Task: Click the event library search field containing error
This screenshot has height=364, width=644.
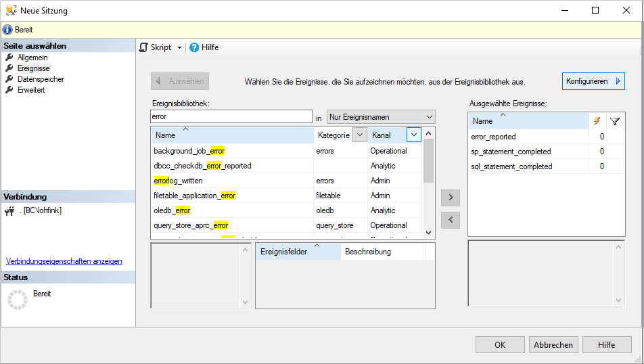Action: pos(231,116)
